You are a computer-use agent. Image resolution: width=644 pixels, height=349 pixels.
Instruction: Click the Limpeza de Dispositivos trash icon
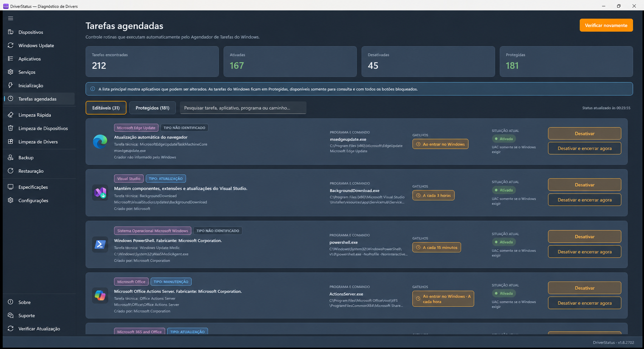coord(11,128)
